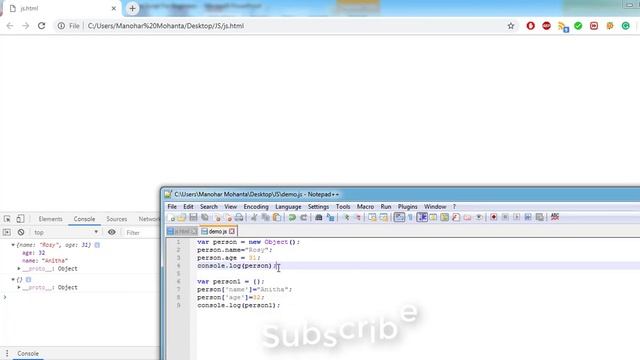Open Function List icon in Notepad++ toolbar
Image resolution: width=640 pixels, height=360 pixels.
click(456, 218)
